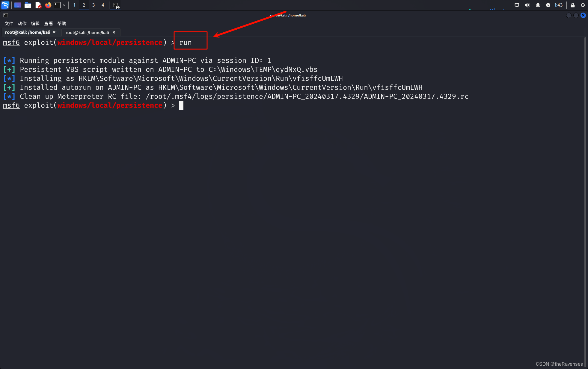
Task: Open the network connection tray icon
Action: click(x=517, y=5)
